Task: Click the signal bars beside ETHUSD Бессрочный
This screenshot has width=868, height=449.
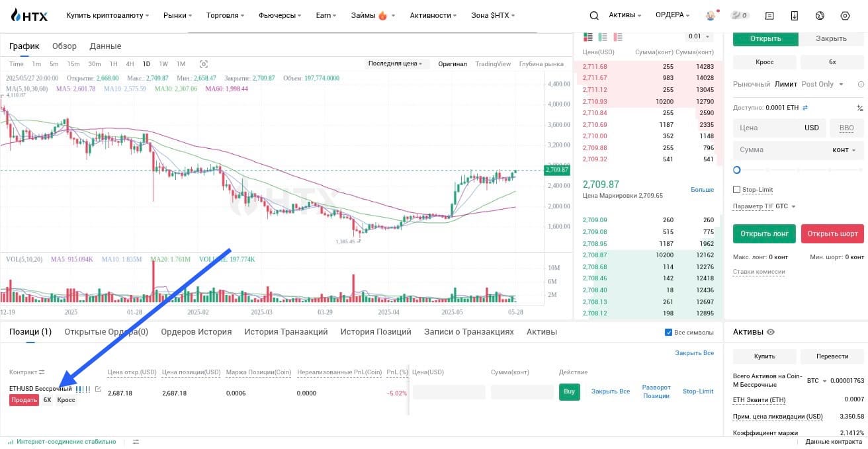Action: 83,389
